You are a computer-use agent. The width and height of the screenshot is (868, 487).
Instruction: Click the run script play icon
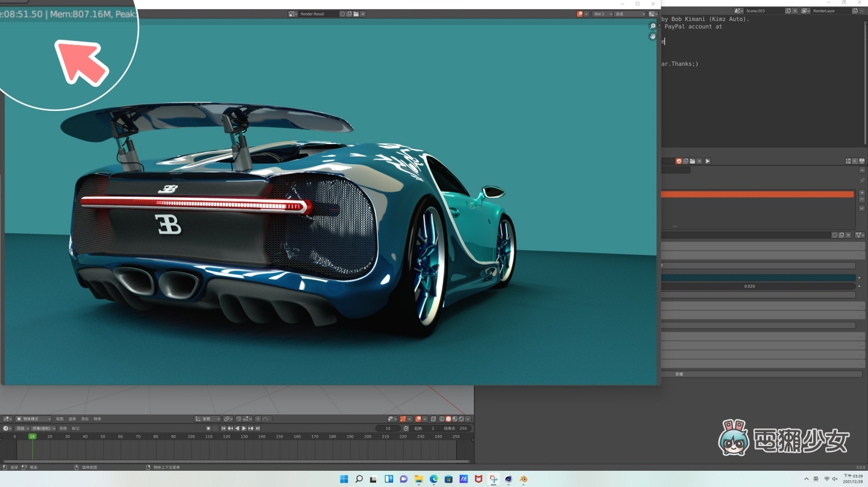pyautogui.click(x=707, y=161)
